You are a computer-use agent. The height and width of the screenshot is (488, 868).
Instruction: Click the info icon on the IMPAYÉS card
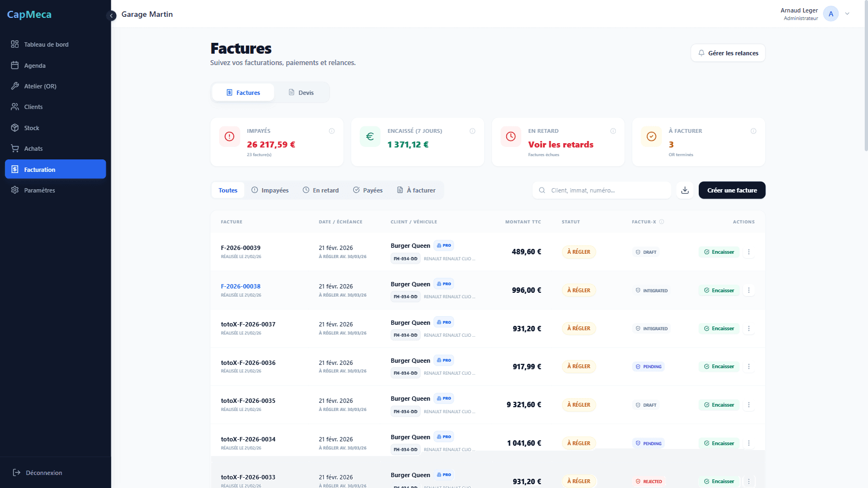[331, 131]
